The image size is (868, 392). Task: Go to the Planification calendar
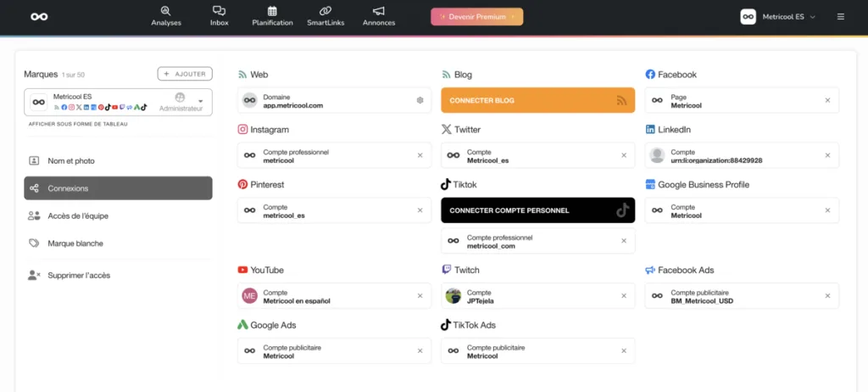[272, 17]
